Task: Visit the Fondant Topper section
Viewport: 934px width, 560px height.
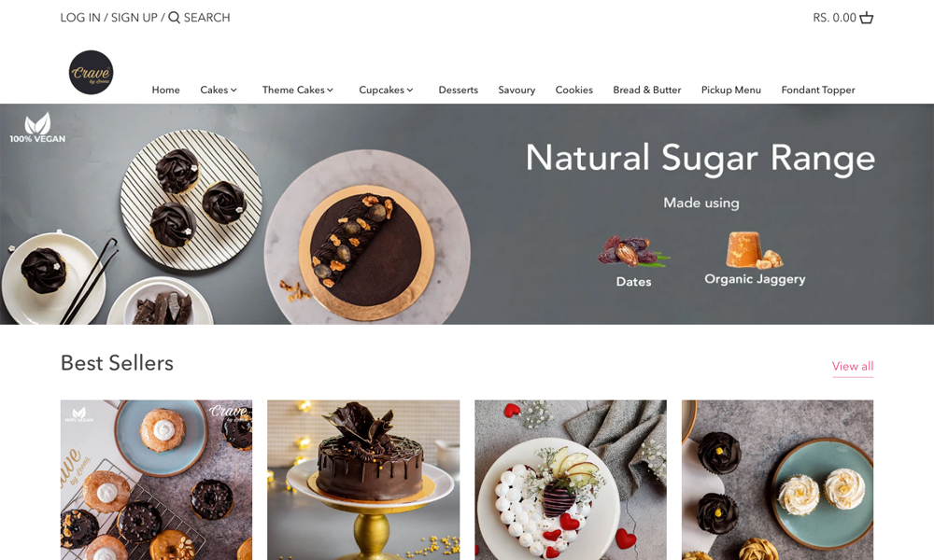Action: pos(818,90)
